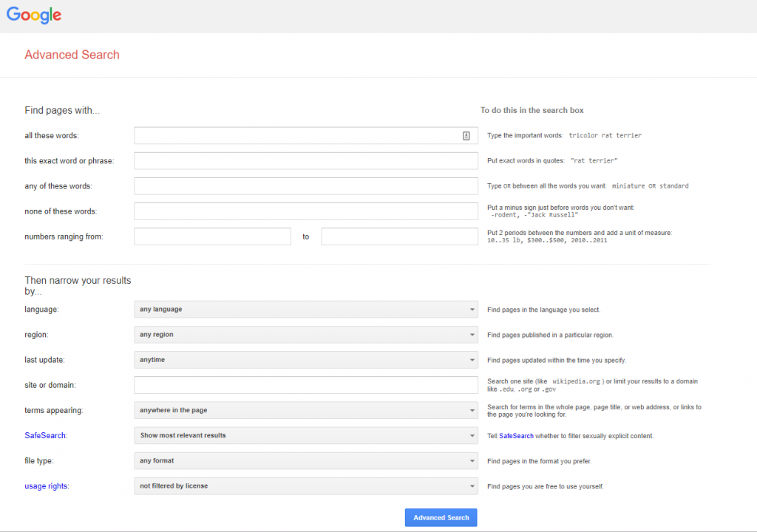757x532 pixels.
Task: Open SafeSearch results dropdown
Action: tap(306, 435)
